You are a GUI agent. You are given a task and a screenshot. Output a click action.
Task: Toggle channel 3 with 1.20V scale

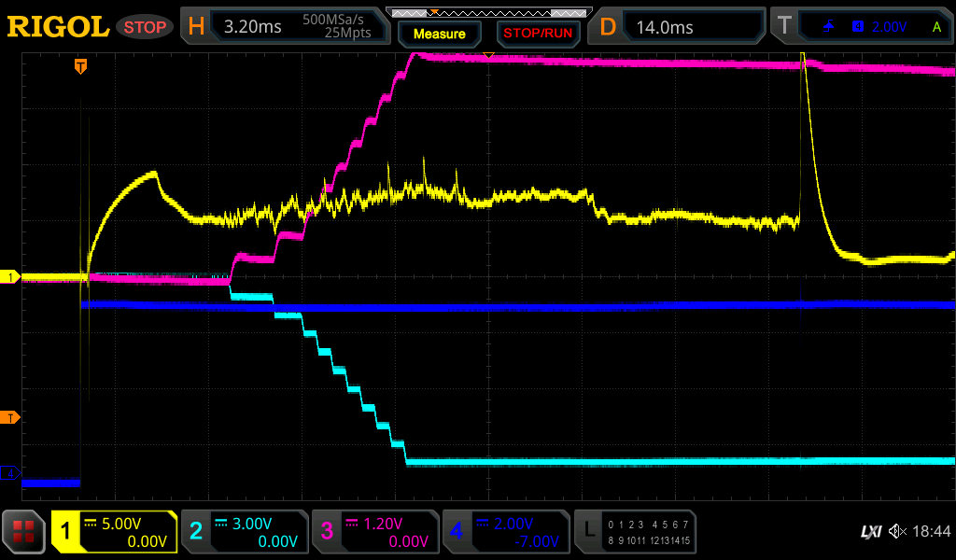375,532
